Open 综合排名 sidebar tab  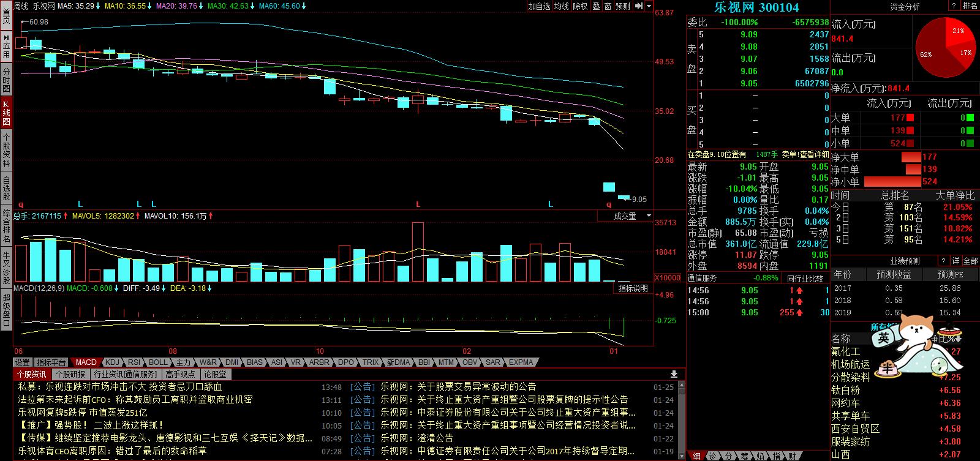coord(6,226)
